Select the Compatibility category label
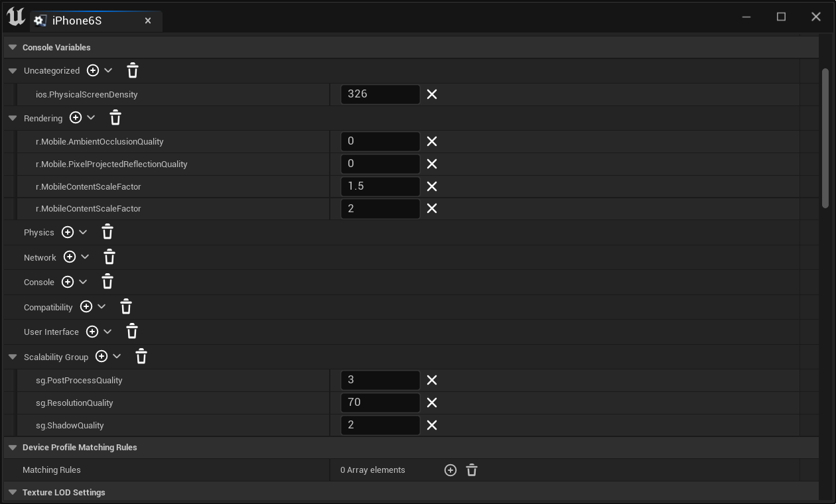 click(48, 308)
